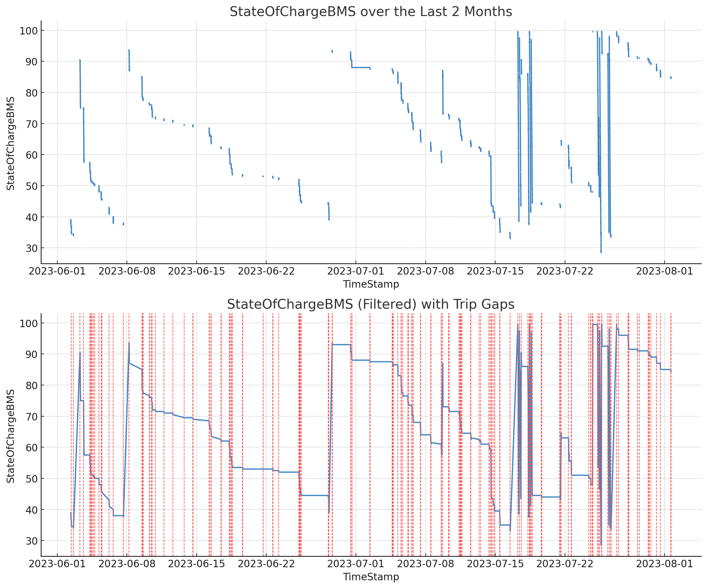The height and width of the screenshot is (588, 707).
Task: Click the "60" y-tick on the filtered chart
Action: click(x=32, y=448)
